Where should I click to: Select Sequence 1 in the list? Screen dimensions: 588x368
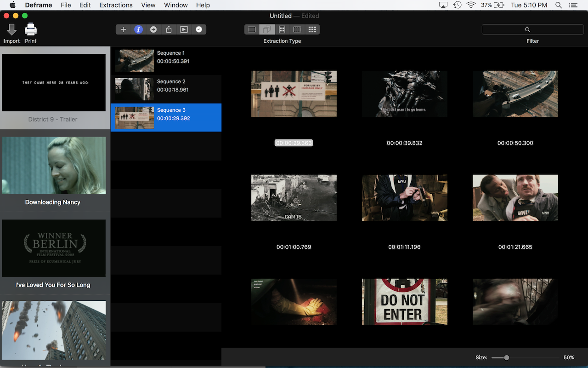[166, 61]
